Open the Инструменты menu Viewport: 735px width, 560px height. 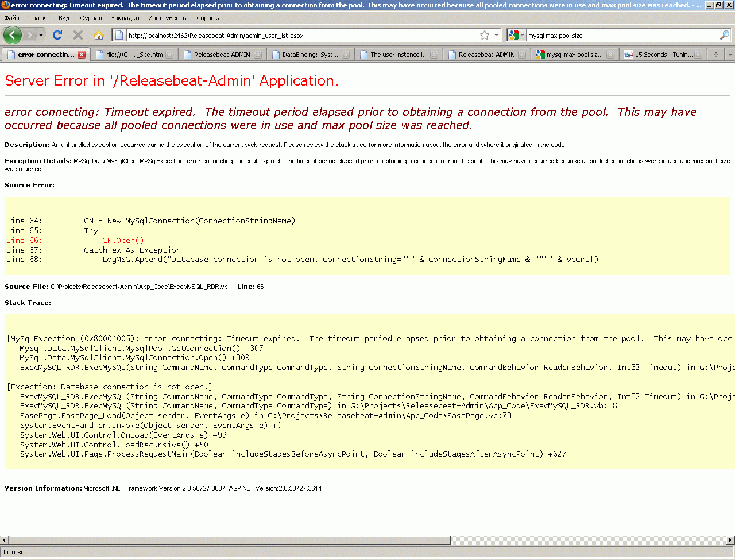[168, 18]
